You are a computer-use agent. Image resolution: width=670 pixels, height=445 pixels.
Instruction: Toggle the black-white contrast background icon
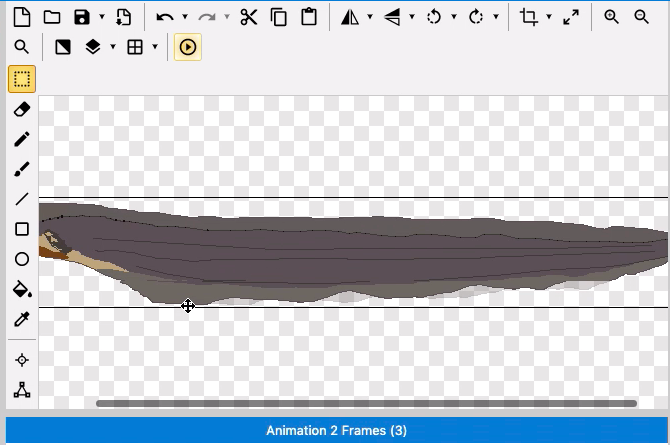pos(63,47)
